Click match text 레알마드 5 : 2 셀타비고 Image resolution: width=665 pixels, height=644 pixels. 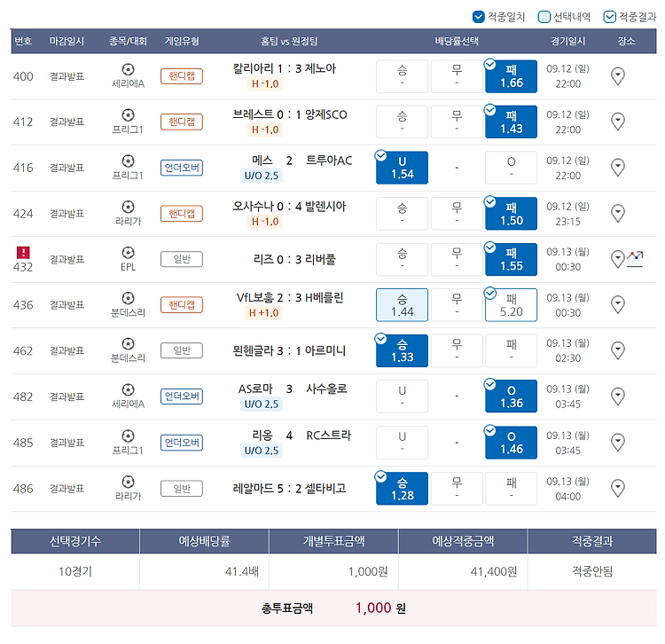[x=289, y=488]
